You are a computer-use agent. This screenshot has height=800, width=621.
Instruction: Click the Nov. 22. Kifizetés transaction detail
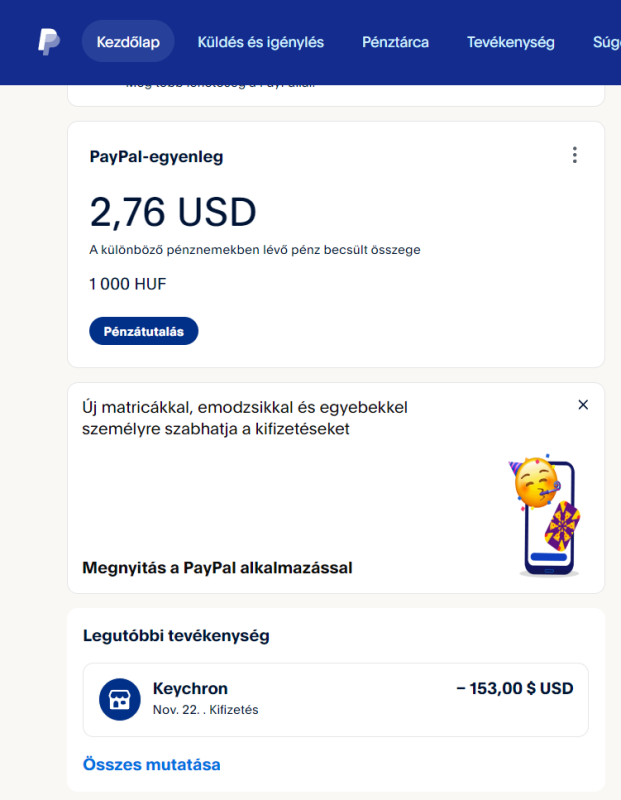(x=205, y=710)
